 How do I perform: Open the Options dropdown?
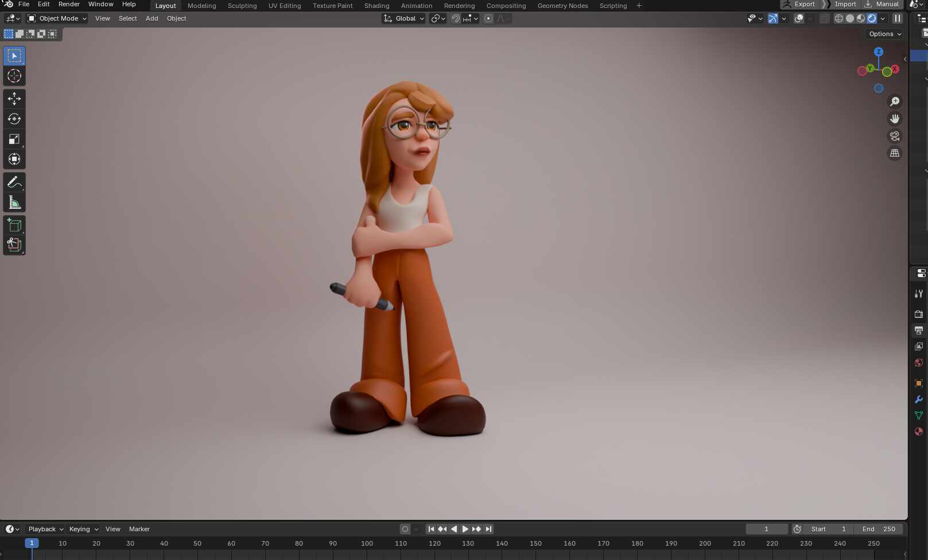tap(884, 34)
